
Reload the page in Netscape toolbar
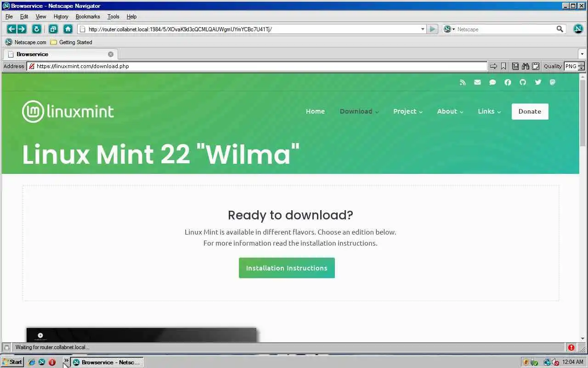point(37,29)
